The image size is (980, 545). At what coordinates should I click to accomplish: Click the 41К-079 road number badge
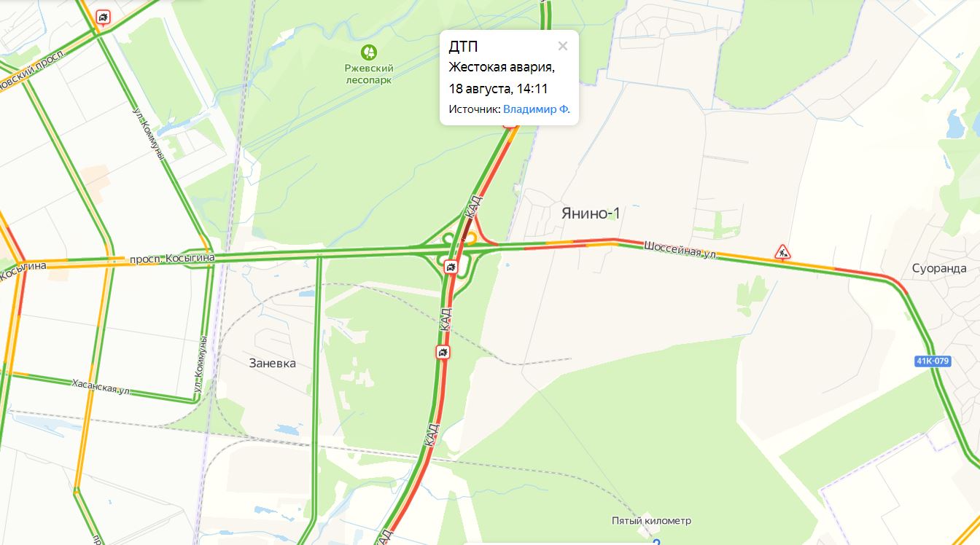[x=933, y=361]
